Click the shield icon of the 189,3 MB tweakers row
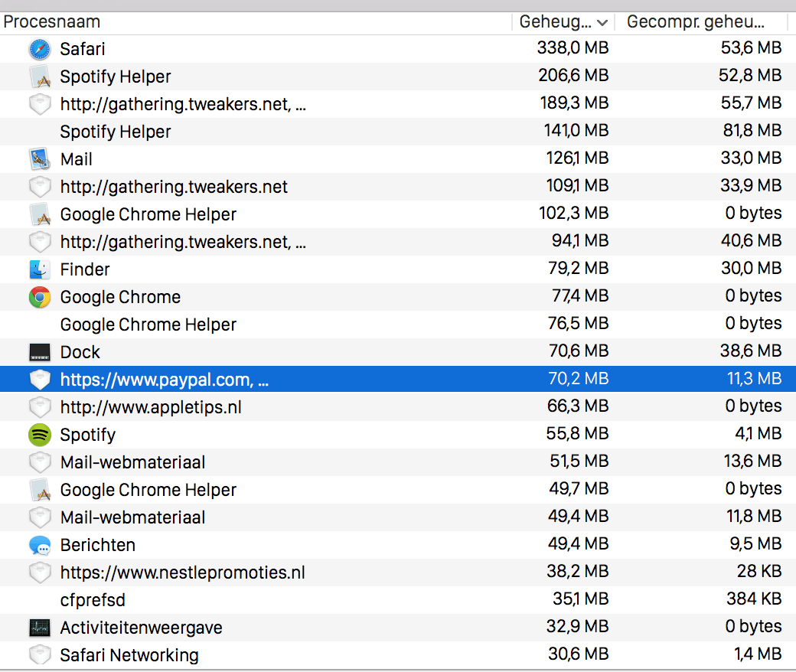This screenshot has height=672, width=796. [x=40, y=104]
